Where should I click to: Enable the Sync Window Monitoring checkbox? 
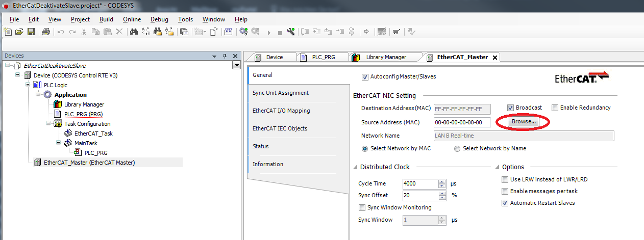pyautogui.click(x=362, y=207)
